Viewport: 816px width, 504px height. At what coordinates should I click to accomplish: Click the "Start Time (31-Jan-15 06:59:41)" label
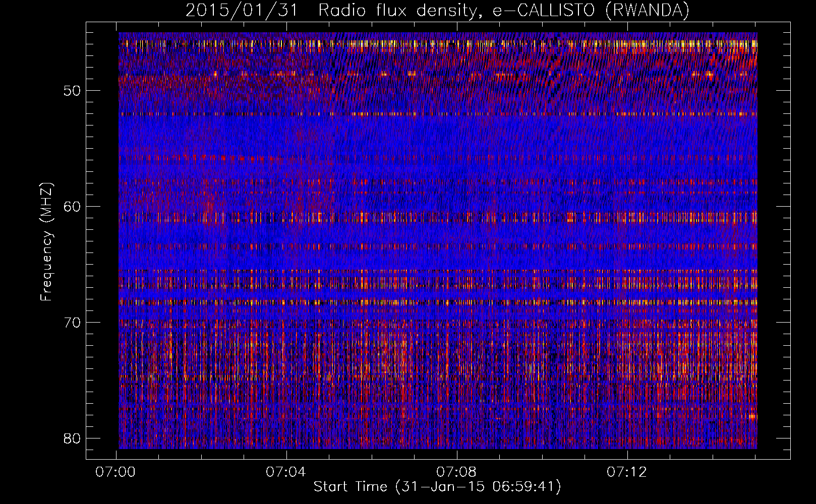pyautogui.click(x=437, y=487)
